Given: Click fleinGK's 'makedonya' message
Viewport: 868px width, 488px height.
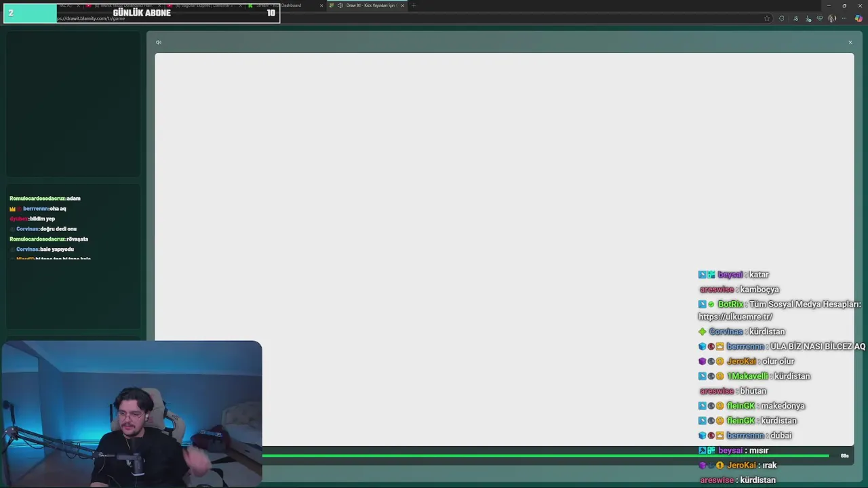Looking at the screenshot, I should click(x=751, y=406).
